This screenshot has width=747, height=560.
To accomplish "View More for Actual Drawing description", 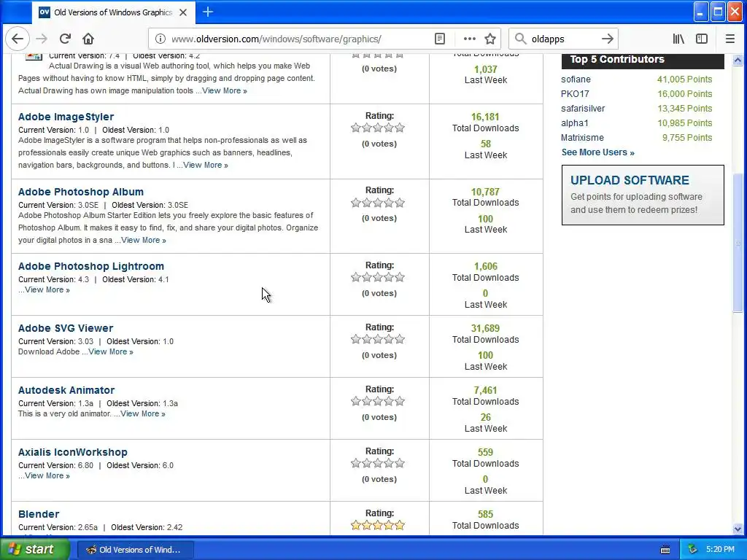I will pos(225,90).
